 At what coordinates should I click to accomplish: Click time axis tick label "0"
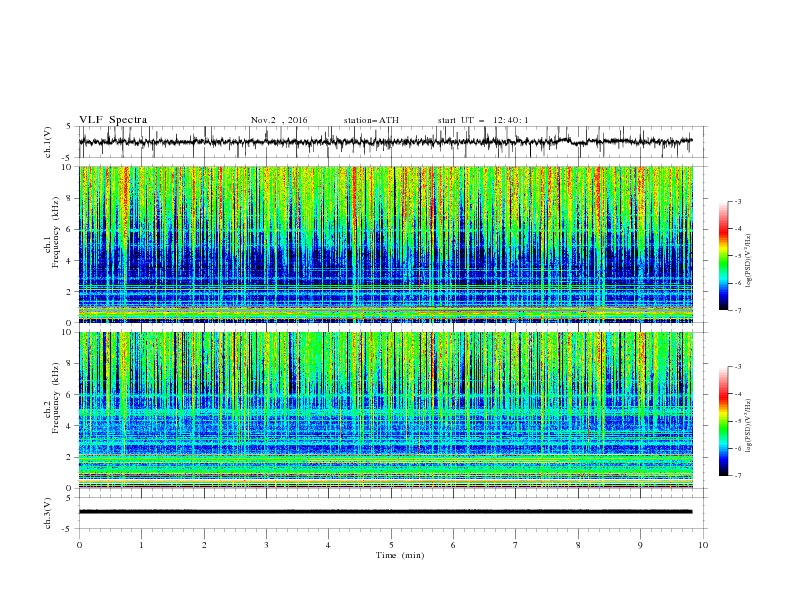(79, 545)
